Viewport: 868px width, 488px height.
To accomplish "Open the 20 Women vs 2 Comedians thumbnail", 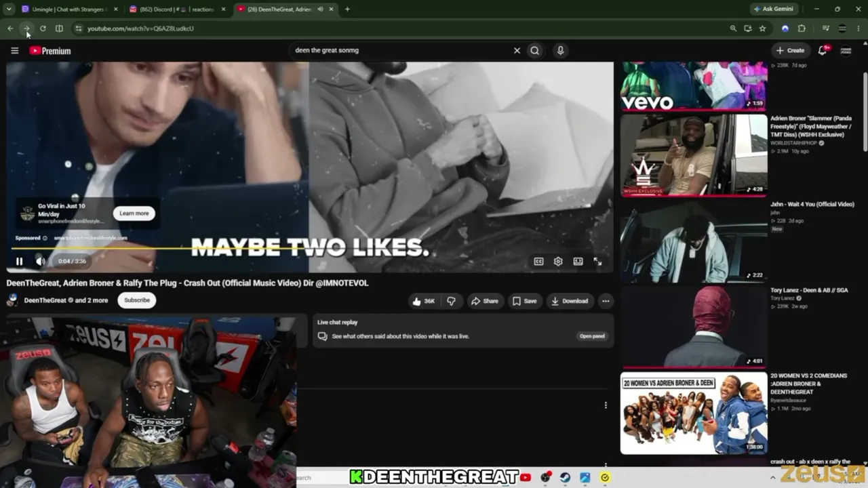I will coord(694,413).
